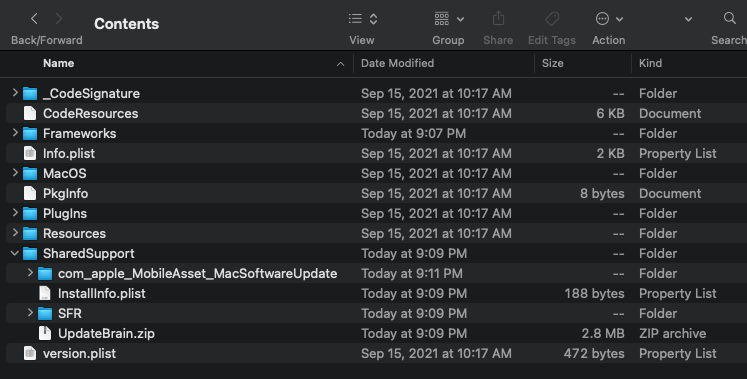The image size is (747, 379).
Task: Sort by the Name column header
Action: 59,63
